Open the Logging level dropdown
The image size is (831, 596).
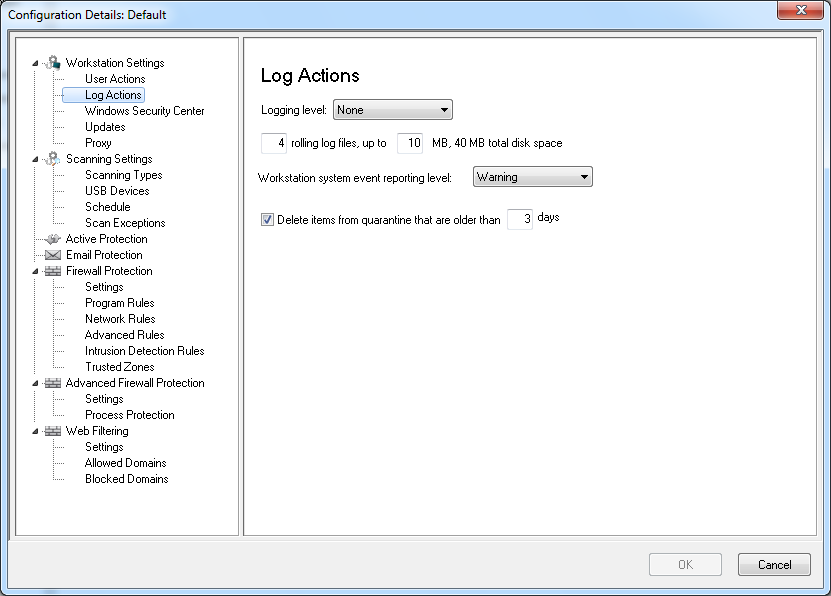point(393,110)
